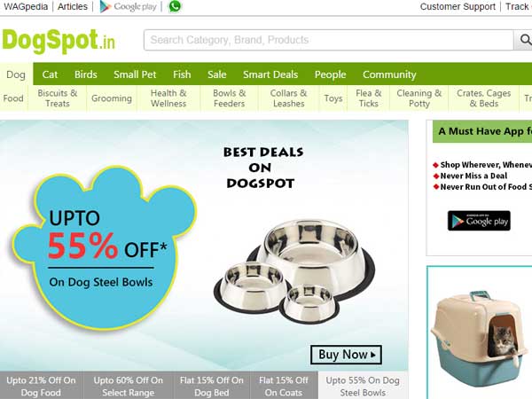
Task: Click the steel dog bowls image
Action: click(x=294, y=270)
